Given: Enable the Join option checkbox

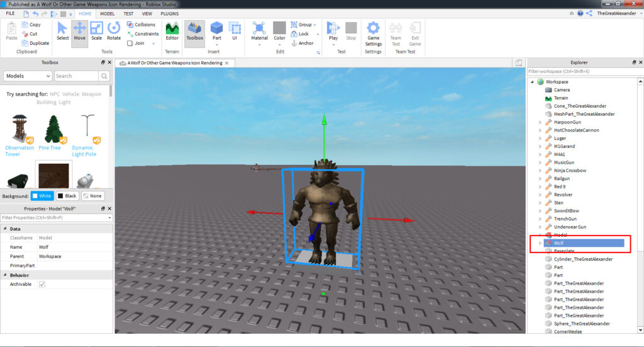Looking at the screenshot, I should point(130,43).
